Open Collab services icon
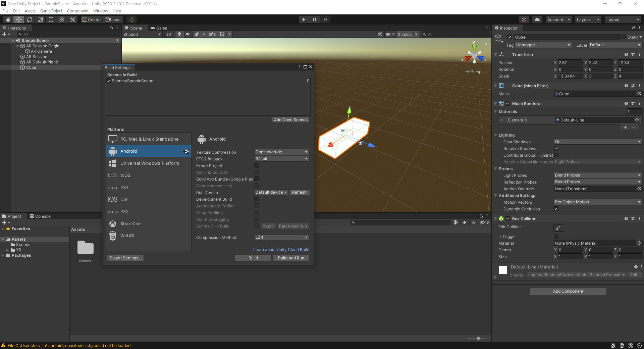 (x=524, y=19)
